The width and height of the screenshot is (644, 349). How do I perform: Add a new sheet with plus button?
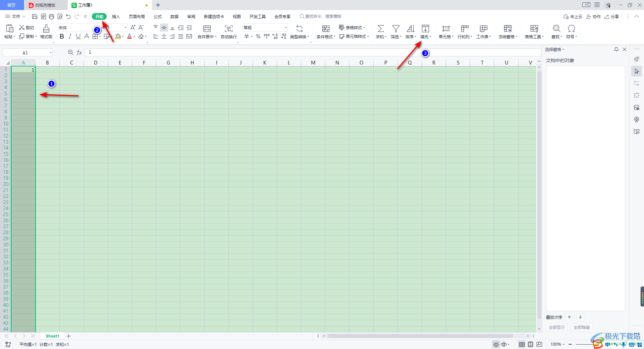[x=68, y=336]
